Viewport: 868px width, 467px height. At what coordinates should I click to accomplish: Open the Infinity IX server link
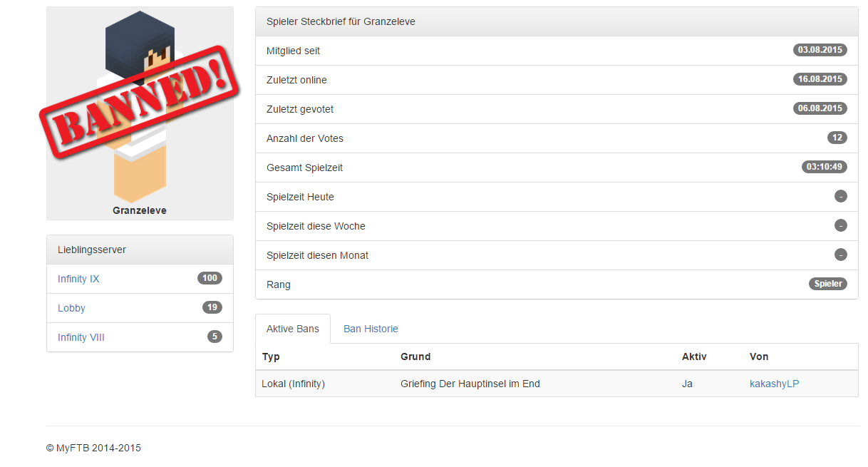coord(78,279)
